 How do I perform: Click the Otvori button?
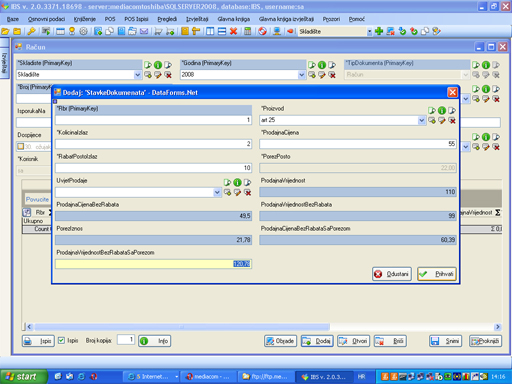click(x=353, y=341)
